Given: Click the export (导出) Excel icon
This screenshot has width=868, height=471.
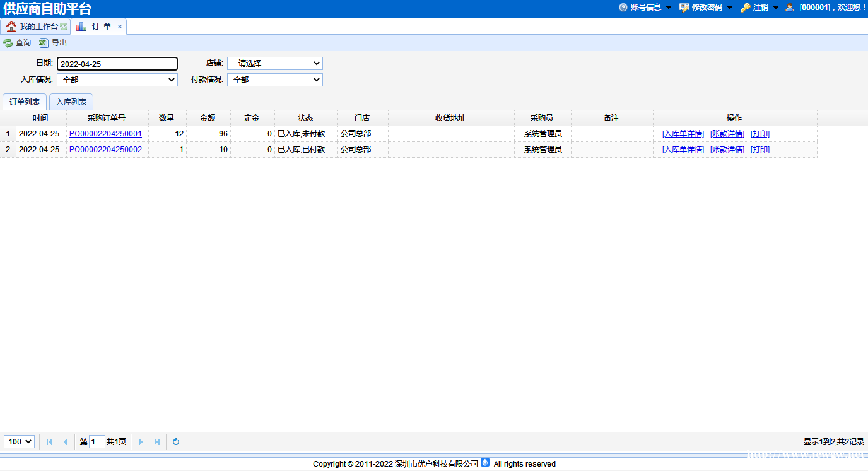Looking at the screenshot, I should [44, 43].
